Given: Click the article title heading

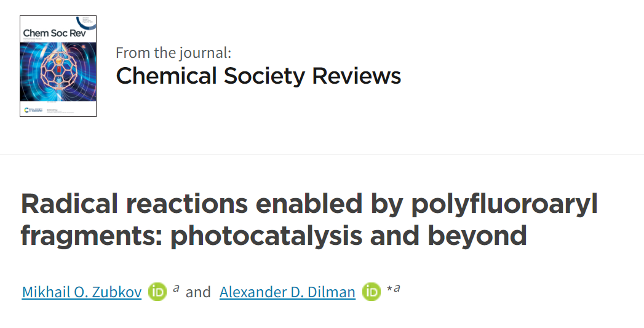Looking at the screenshot, I should point(309,220).
